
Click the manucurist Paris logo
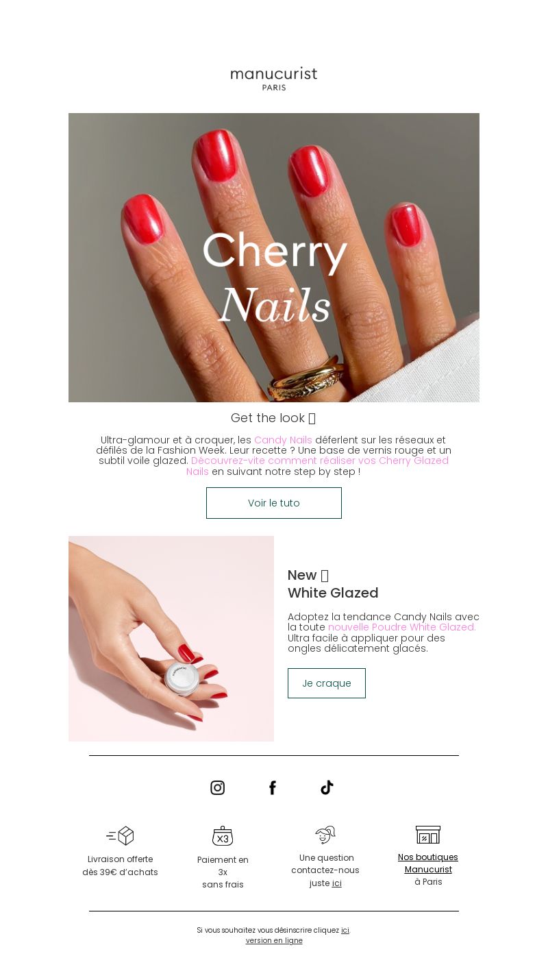(274, 79)
